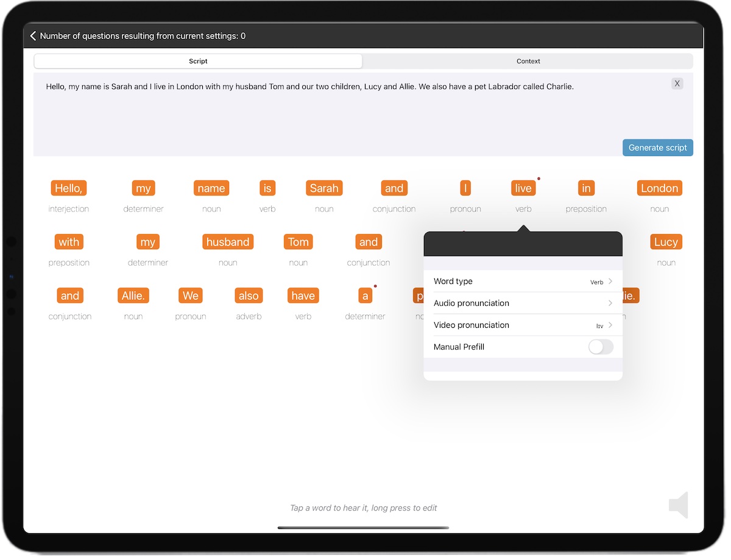Tap the "We" pronoun chip
The image size is (731, 560).
point(190,295)
